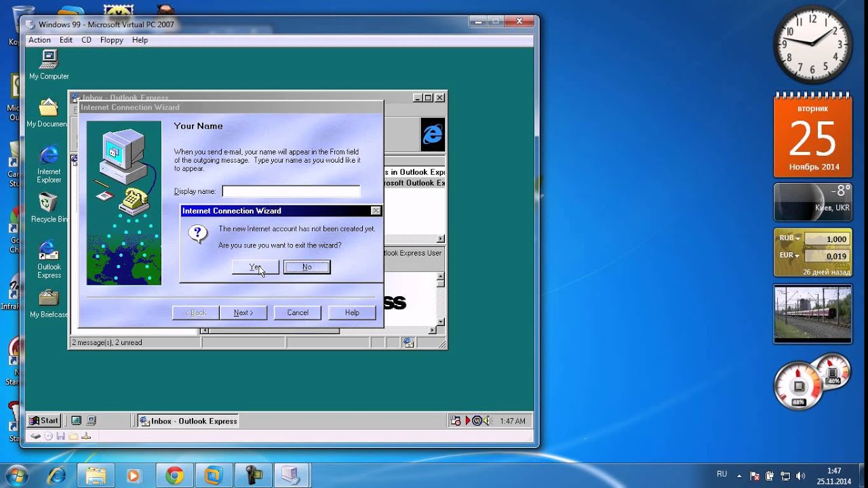The image size is (868, 488).
Task: Maximize the Outlook Express window
Action: 429,98
